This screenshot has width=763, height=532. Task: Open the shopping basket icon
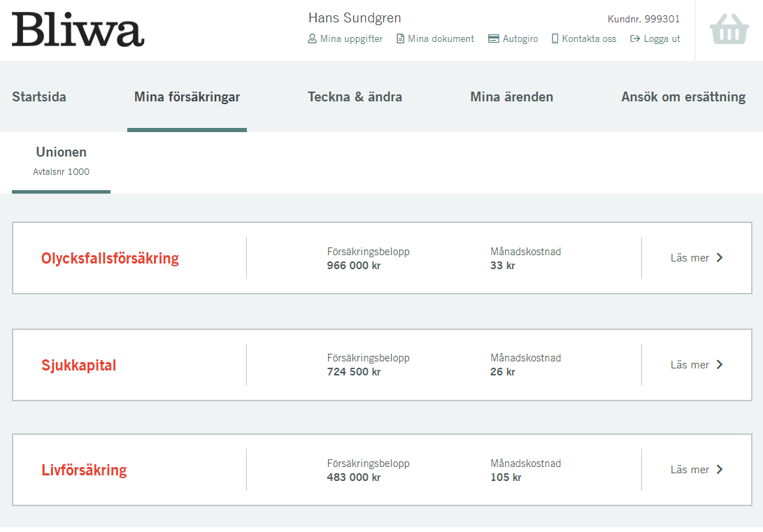click(729, 29)
